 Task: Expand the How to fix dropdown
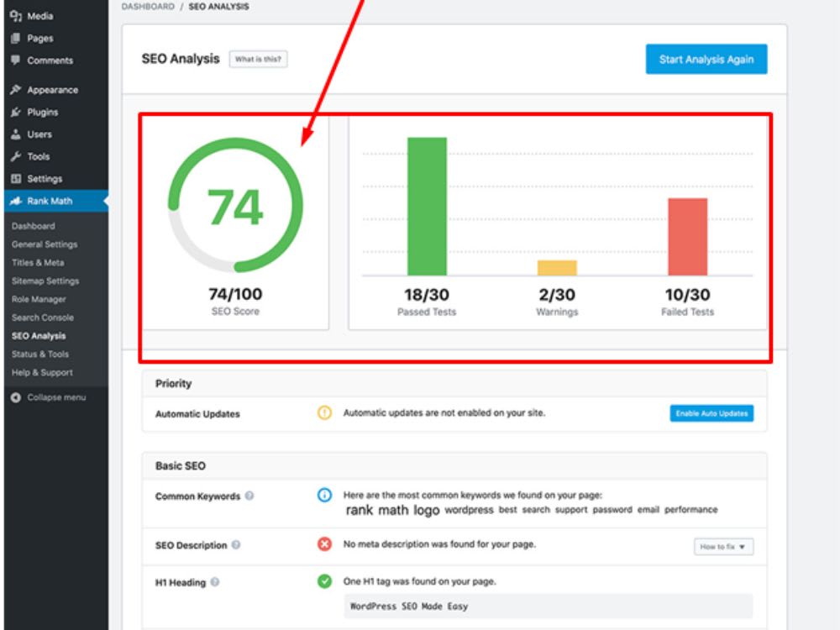tap(723, 547)
